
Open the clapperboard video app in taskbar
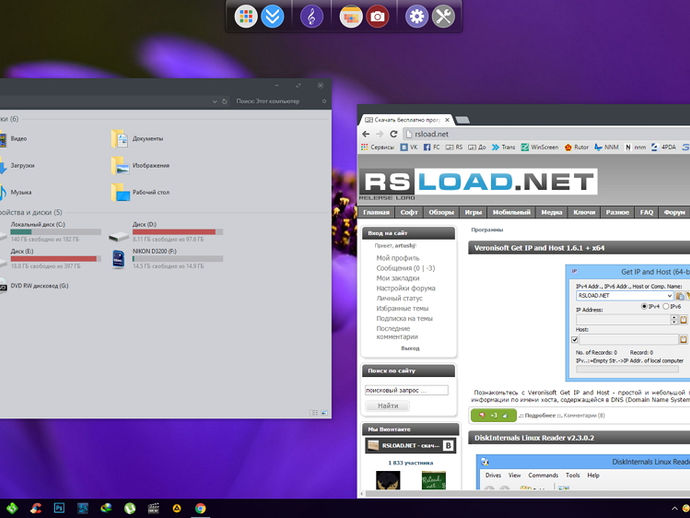point(153,508)
